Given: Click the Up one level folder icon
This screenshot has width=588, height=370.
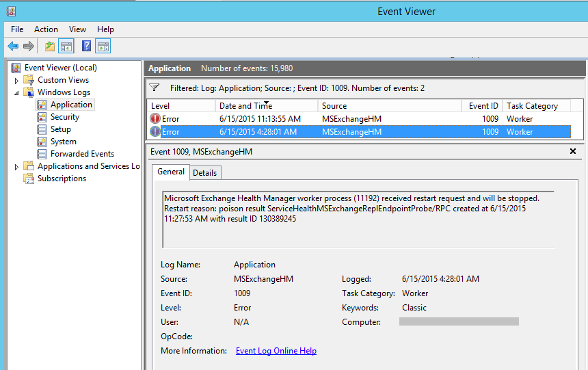Looking at the screenshot, I should 49,47.
